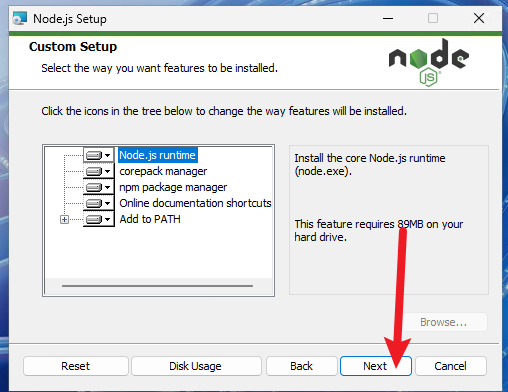Select the npm package manager tree item
The width and height of the screenshot is (508, 392).
click(173, 187)
